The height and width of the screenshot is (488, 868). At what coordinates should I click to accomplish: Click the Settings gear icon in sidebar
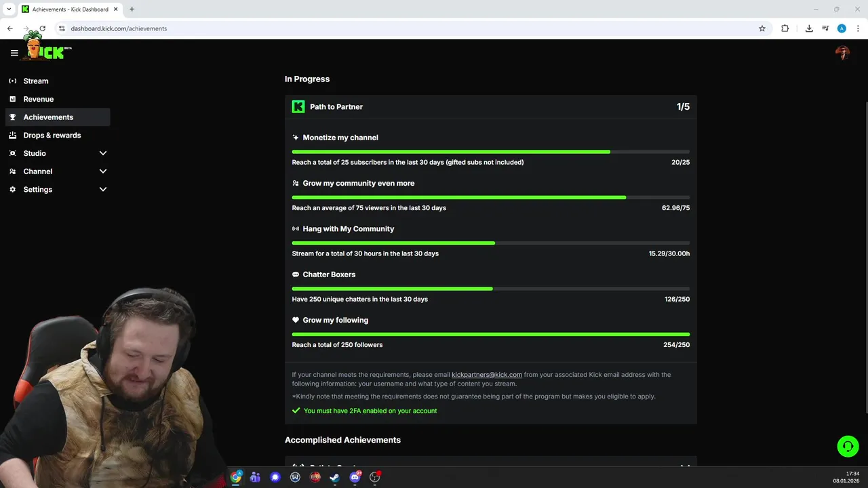coord(12,189)
